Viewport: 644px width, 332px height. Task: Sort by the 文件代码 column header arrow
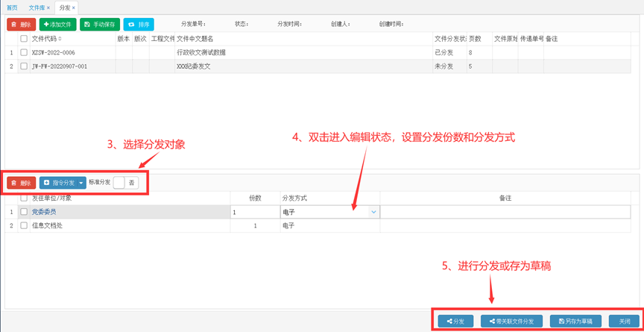60,39
